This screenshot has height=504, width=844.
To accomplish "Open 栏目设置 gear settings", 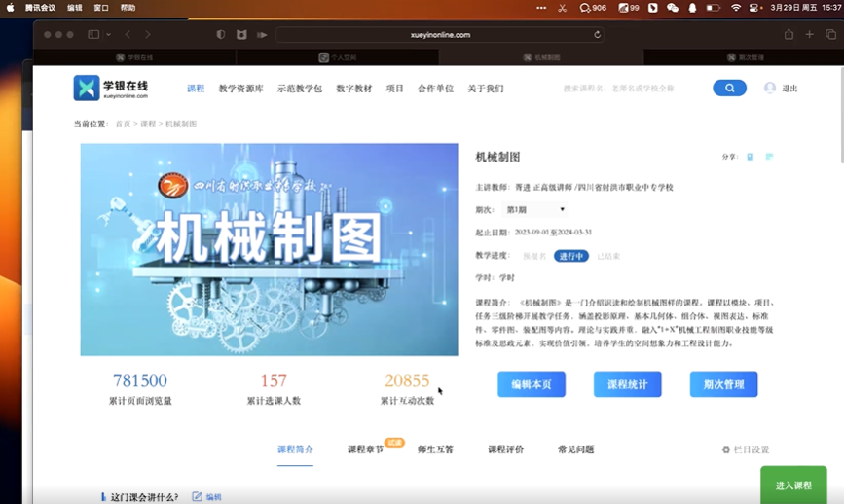I will 746,450.
